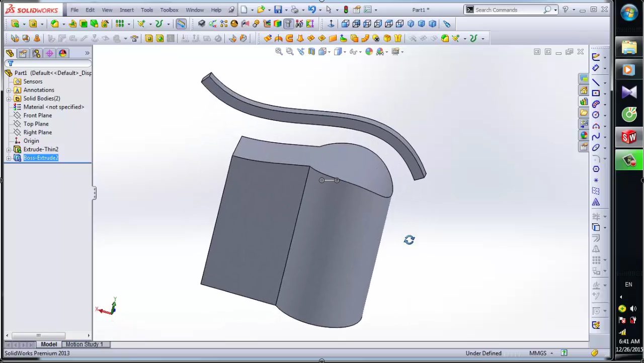644x363 pixels.
Task: Select the Spline tool on the right toolbar
Action: 596,136
